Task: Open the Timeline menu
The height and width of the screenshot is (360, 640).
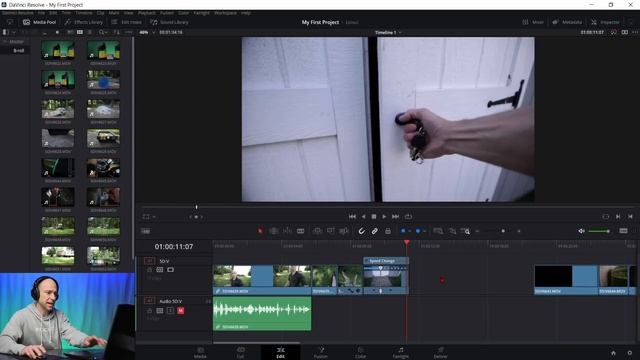Action: point(83,13)
